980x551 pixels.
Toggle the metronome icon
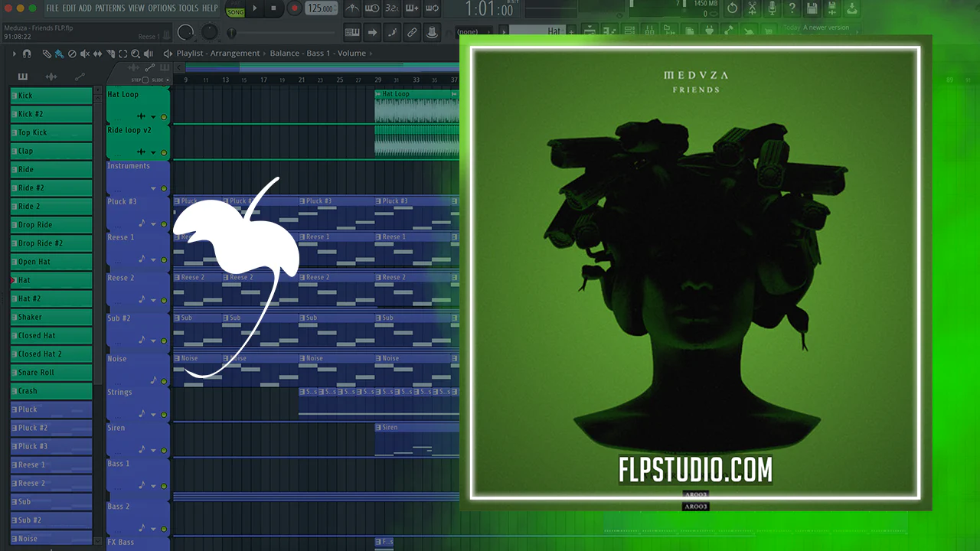point(351,8)
